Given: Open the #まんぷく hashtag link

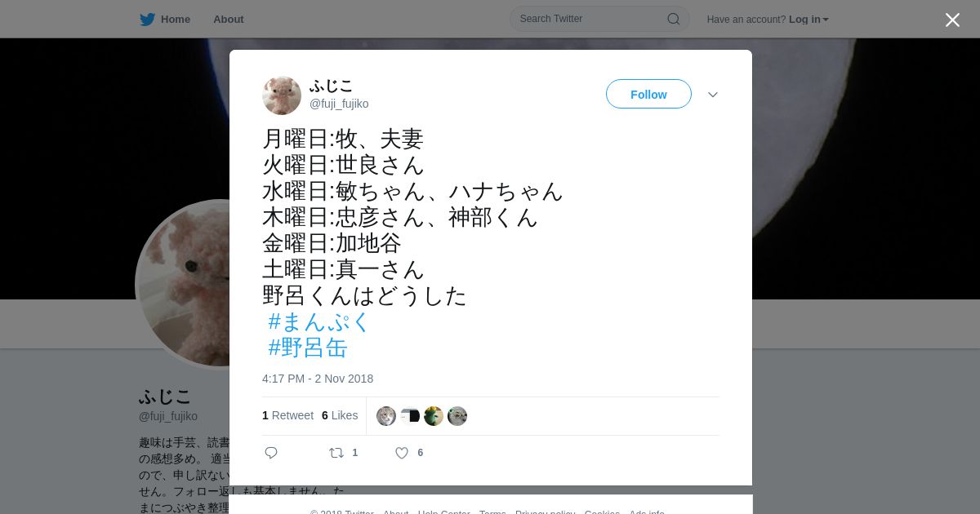Looking at the screenshot, I should (x=319, y=321).
